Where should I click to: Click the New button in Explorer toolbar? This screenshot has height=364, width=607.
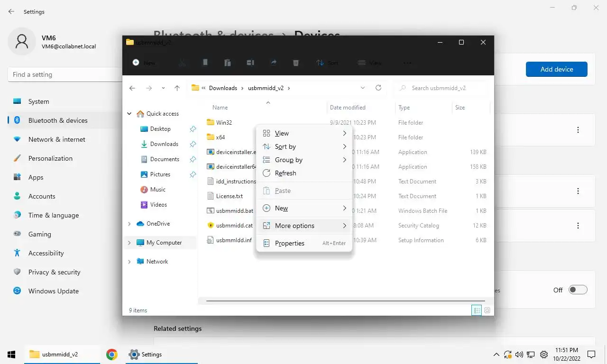(144, 63)
